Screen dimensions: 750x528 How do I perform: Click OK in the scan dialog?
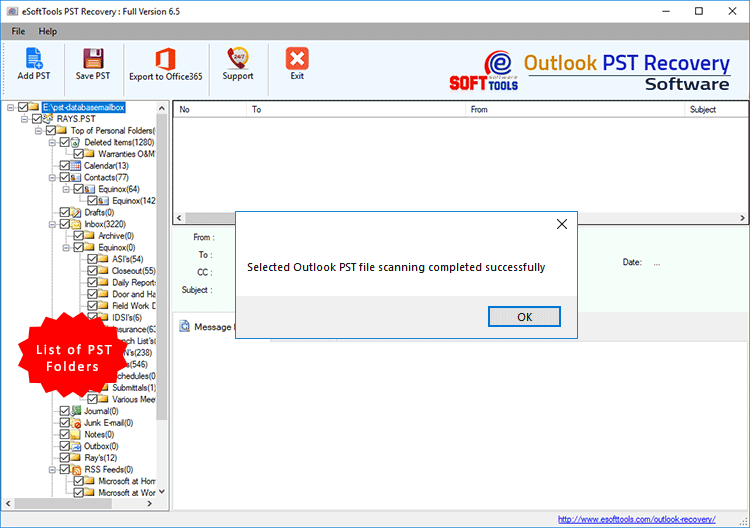[x=524, y=317]
